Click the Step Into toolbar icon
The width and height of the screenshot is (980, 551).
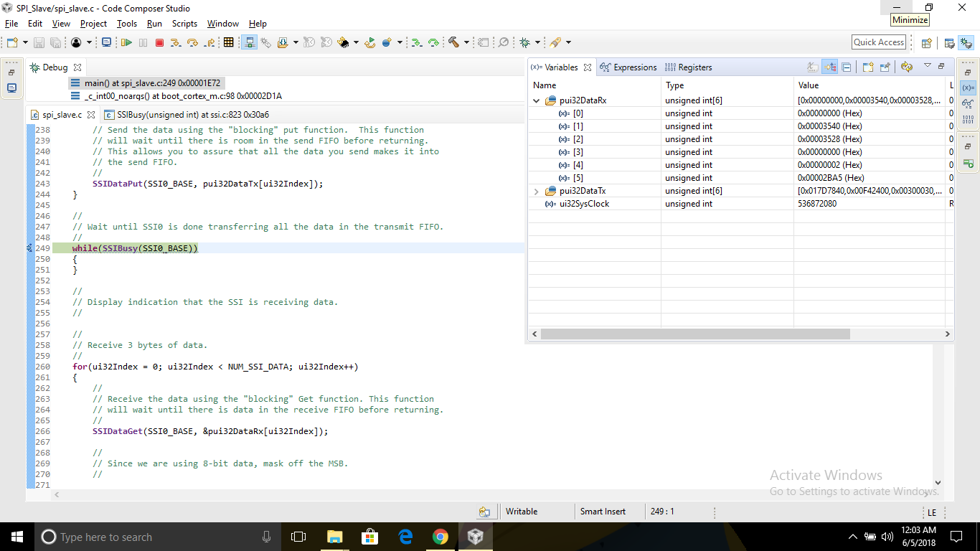[176, 42]
